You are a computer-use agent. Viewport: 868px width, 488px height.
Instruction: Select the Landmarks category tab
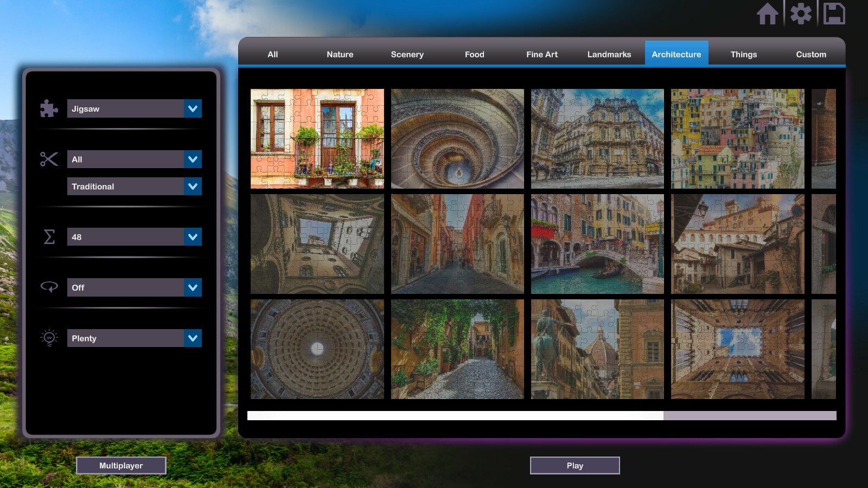coord(609,54)
